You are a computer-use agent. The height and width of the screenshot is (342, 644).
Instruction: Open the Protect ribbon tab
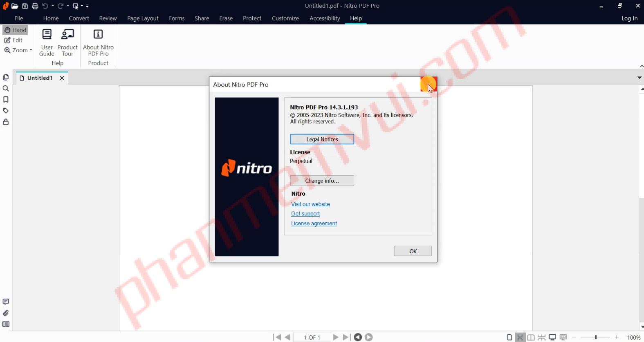(x=252, y=18)
